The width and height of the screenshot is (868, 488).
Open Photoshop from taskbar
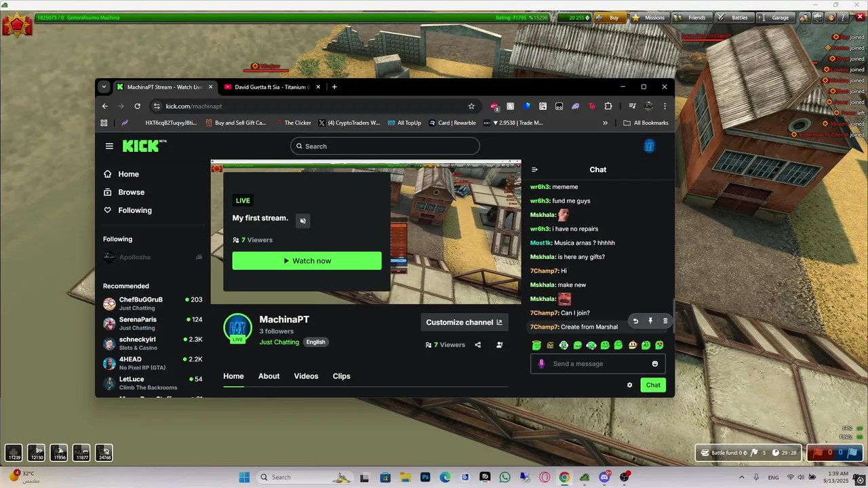click(425, 477)
